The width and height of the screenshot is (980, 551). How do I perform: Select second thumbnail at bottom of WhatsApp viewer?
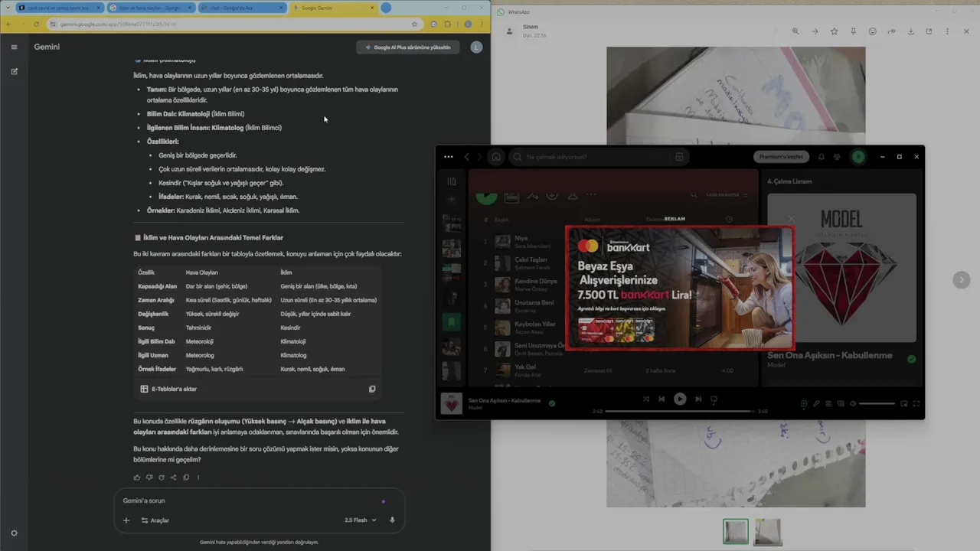tap(768, 532)
